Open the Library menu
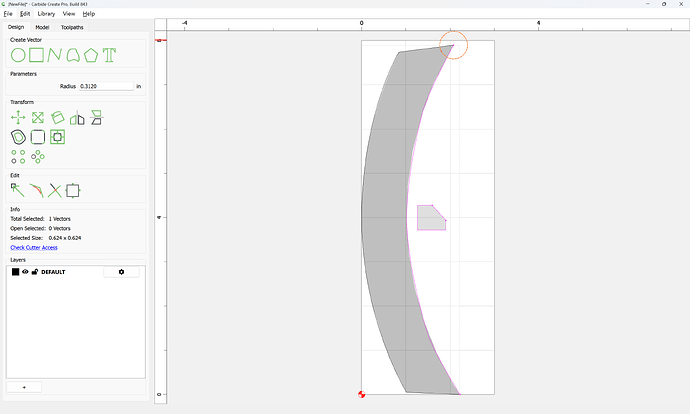Viewport: 690px width, 414px height. (46, 14)
